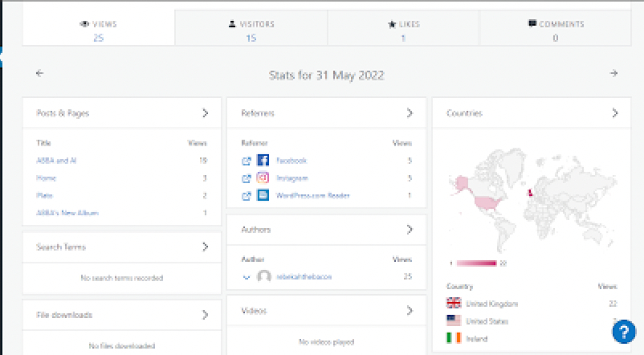The width and height of the screenshot is (644, 355).
Task: Click the Referrers heading
Action: (x=258, y=113)
